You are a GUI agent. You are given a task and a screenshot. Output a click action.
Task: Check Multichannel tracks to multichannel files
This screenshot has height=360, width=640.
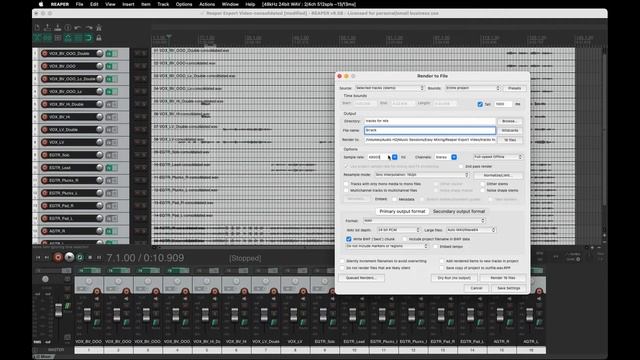(346, 191)
